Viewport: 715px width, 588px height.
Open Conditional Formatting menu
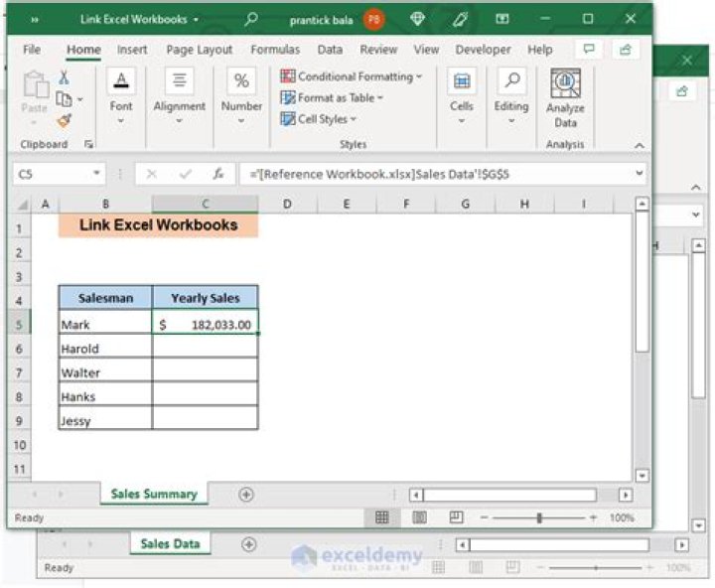pos(352,76)
